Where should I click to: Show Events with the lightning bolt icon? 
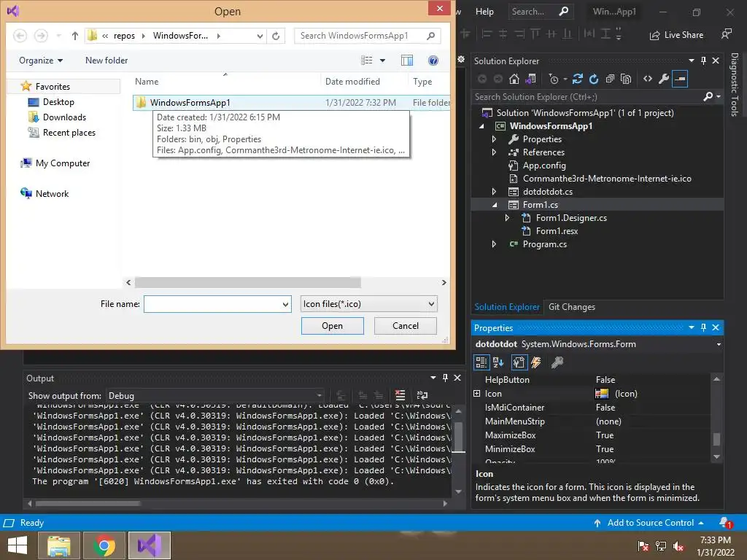[x=536, y=362]
